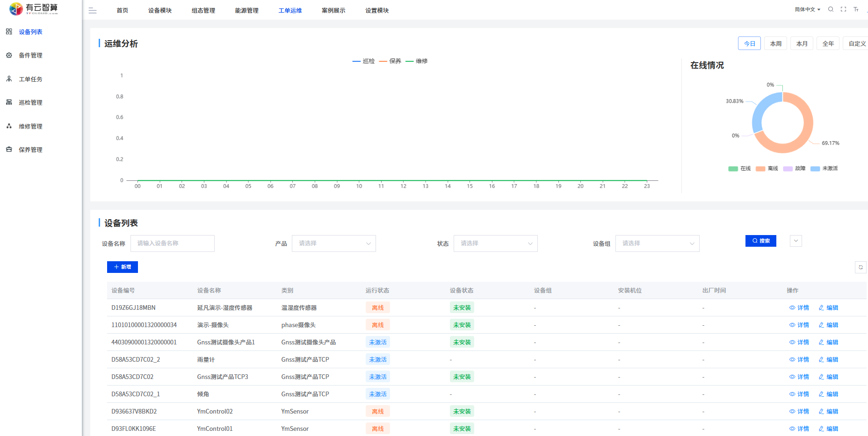The width and height of the screenshot is (868, 436).
Task: Go to 保养管理 in sidebar
Action: tap(30, 150)
